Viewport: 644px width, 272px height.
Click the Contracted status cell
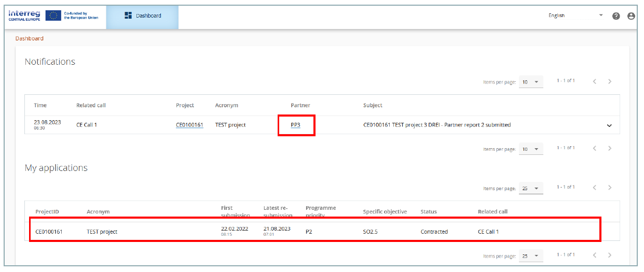click(434, 232)
